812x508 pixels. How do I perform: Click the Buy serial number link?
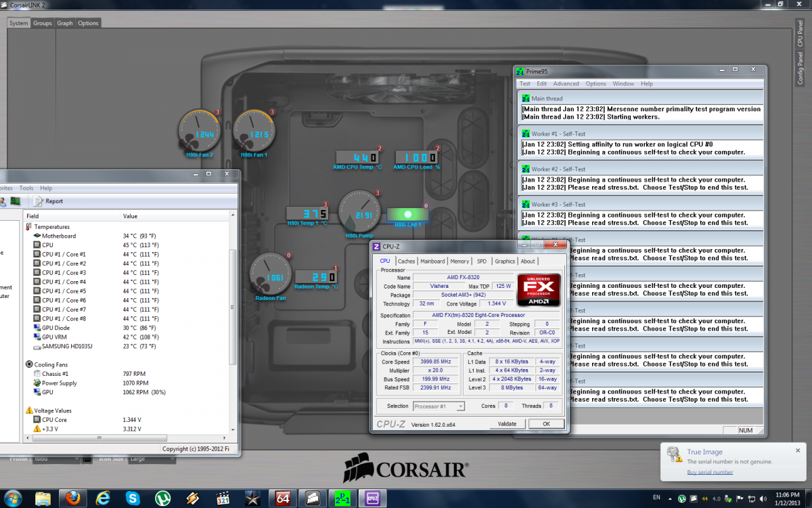point(710,472)
